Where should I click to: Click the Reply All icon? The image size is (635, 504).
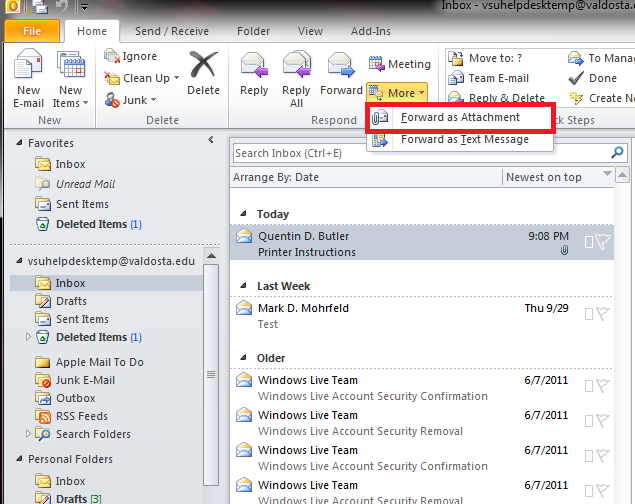coord(296,64)
